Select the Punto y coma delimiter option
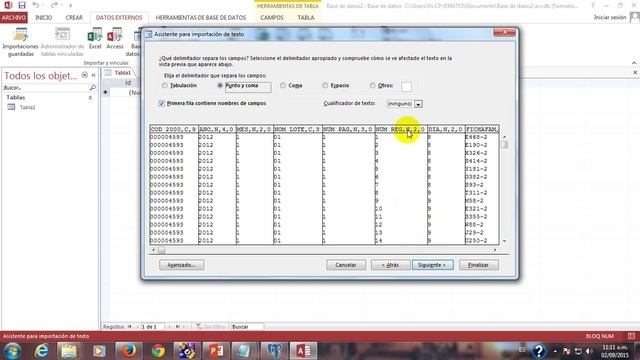The image size is (640, 360). (220, 86)
